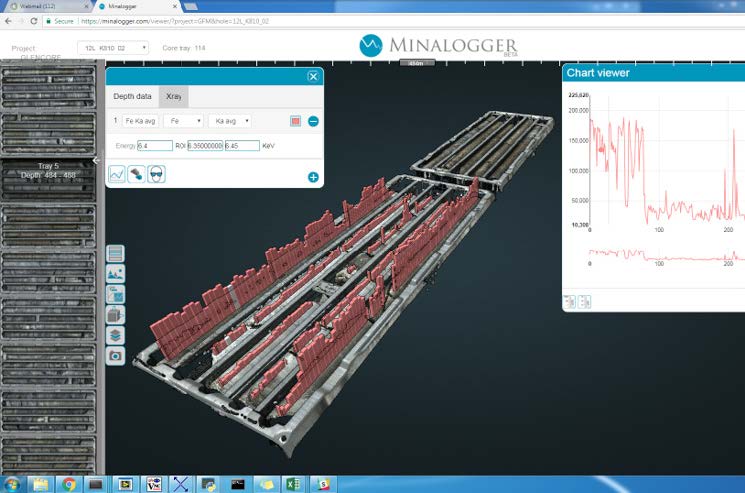Add a new Xray row with plus icon

(313, 177)
